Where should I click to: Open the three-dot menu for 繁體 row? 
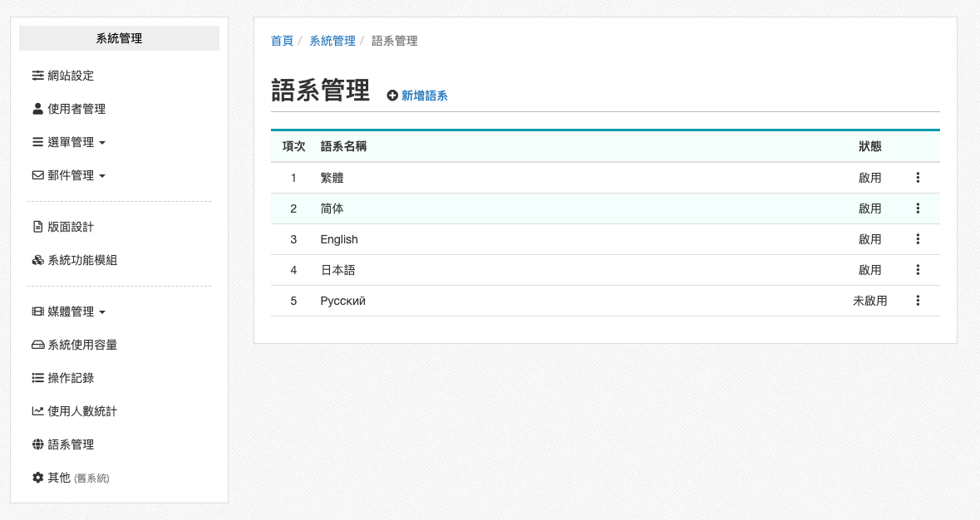pos(918,178)
